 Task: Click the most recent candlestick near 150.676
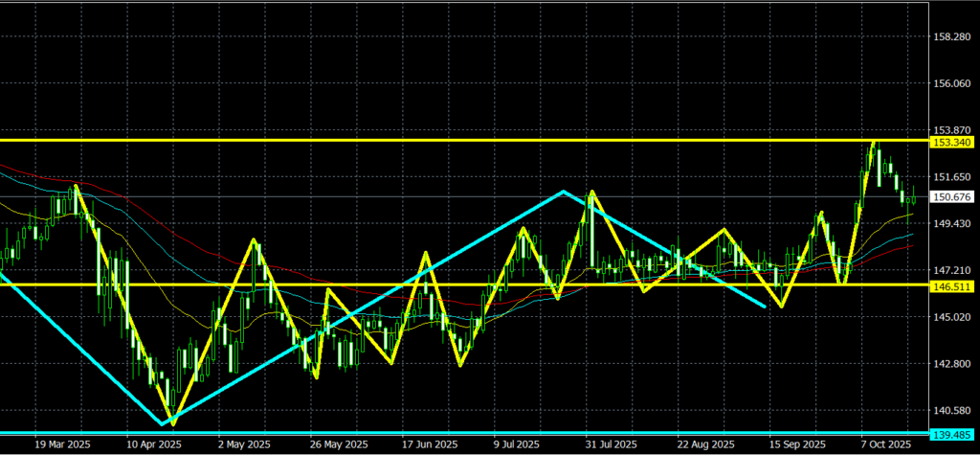(912, 197)
